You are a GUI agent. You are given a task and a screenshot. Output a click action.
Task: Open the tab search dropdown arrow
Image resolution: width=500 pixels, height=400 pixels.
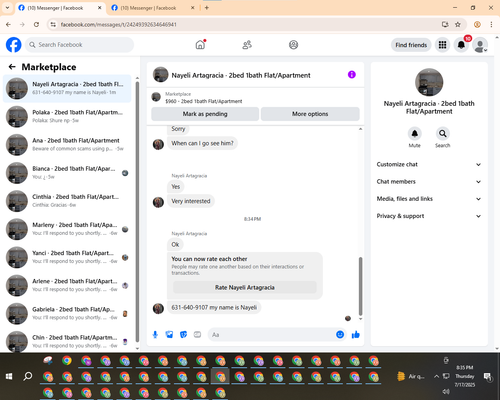[7, 8]
